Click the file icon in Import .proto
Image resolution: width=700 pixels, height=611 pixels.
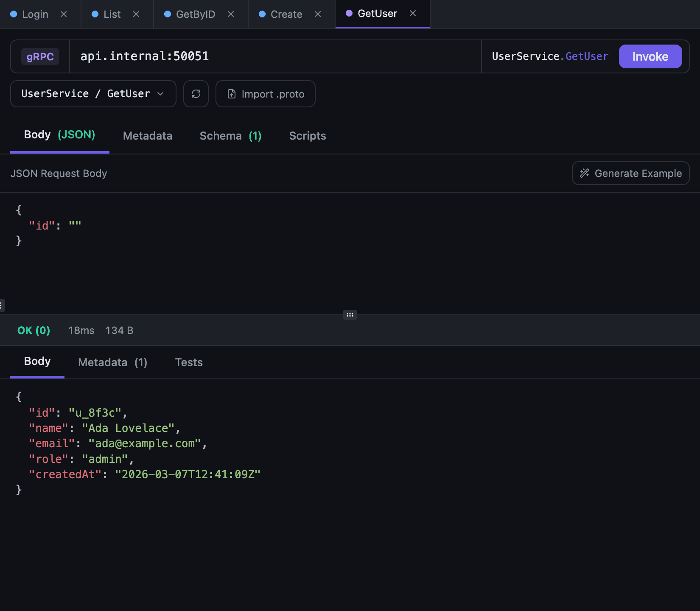coord(232,94)
